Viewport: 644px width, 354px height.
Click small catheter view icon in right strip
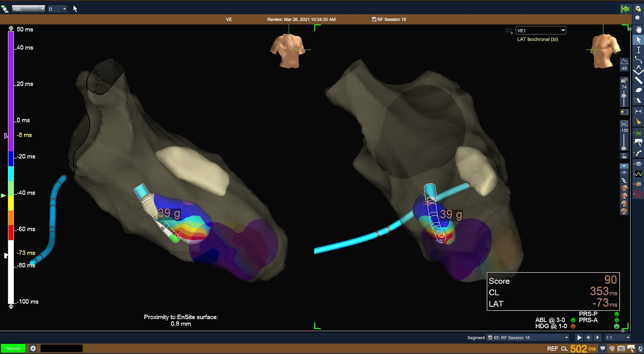[624, 181]
